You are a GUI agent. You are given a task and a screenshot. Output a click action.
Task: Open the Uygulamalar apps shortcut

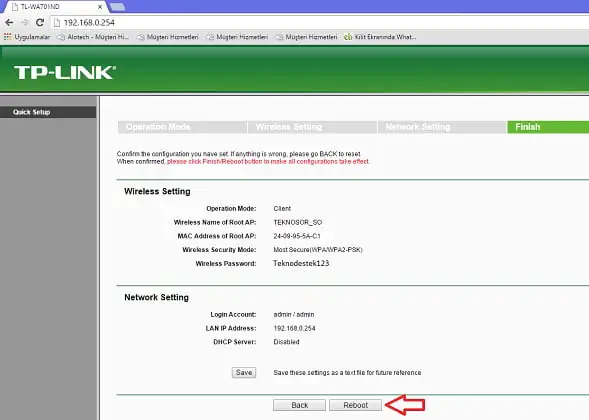tap(27, 37)
